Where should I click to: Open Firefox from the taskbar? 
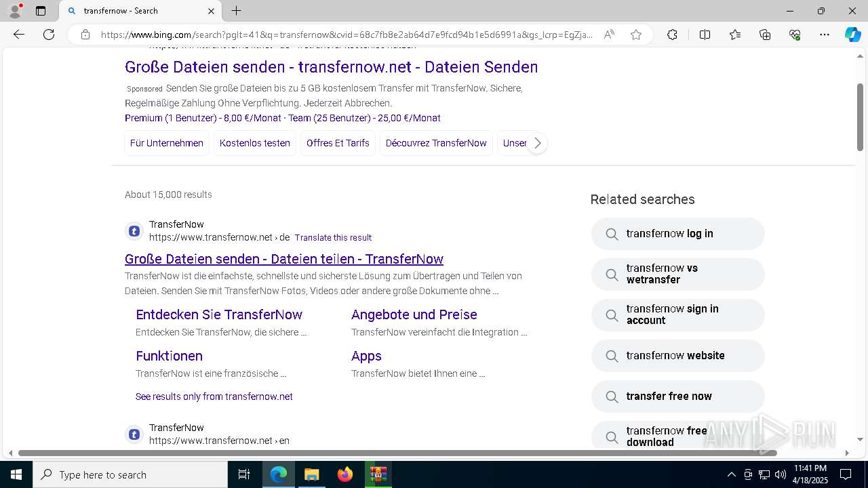345,474
